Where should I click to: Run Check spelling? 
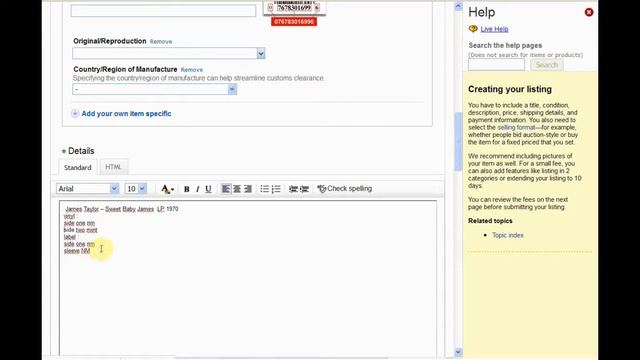tap(345, 189)
